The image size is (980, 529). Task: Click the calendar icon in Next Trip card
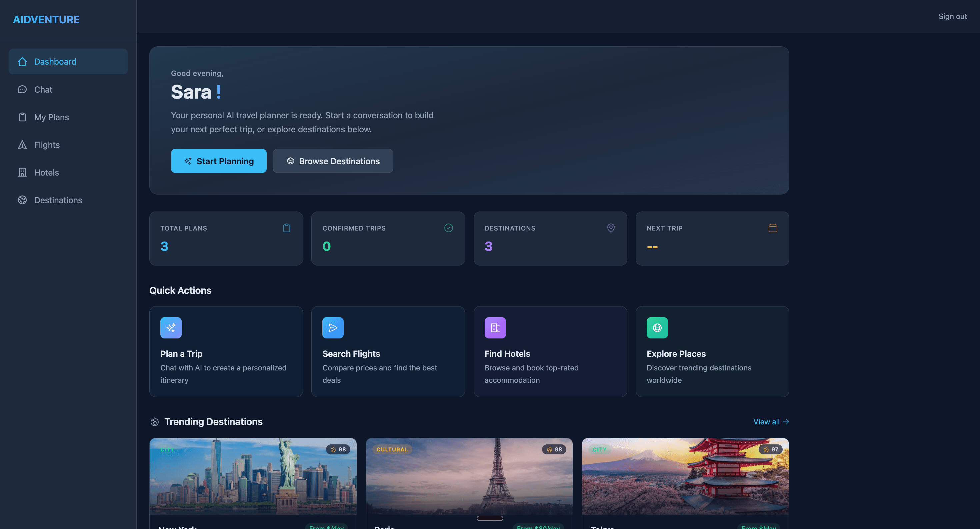(773, 228)
